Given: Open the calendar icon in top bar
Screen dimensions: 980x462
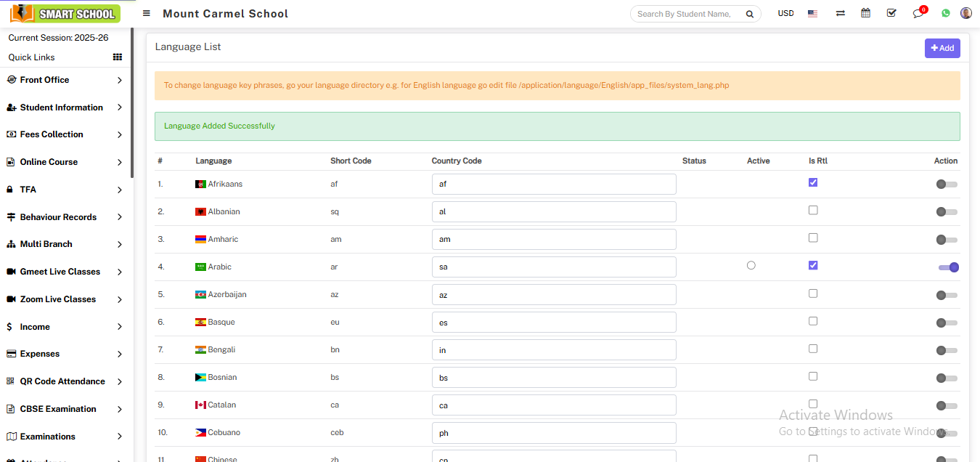Looking at the screenshot, I should [x=865, y=13].
